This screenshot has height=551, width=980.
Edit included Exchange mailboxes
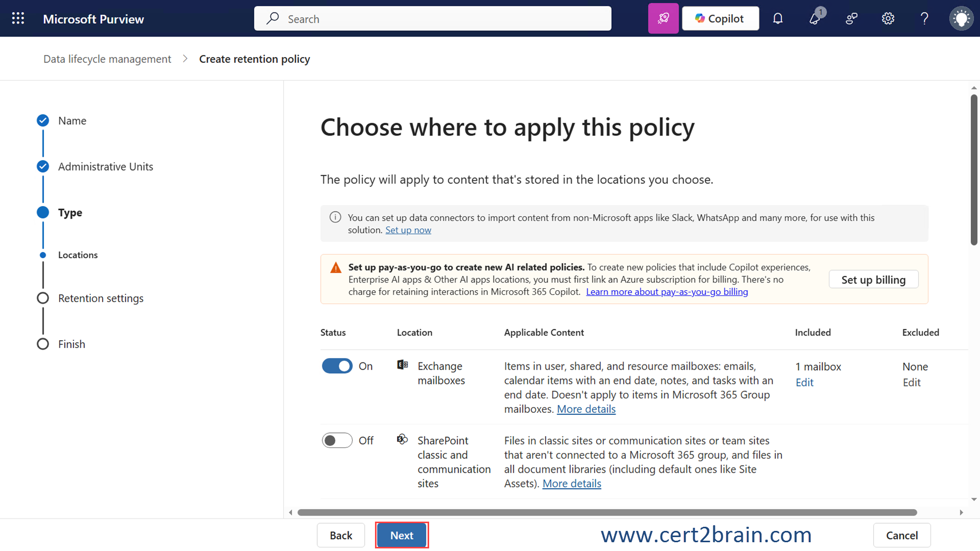804,382
